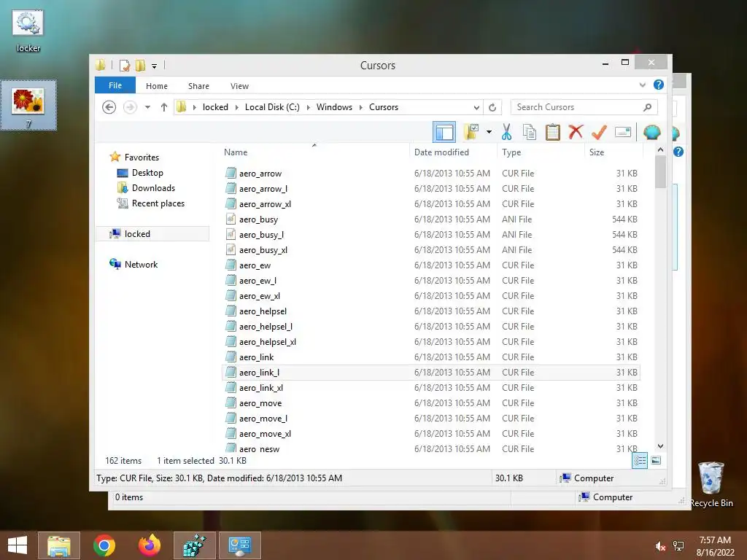747x560 pixels.
Task: Open the folder options dropdown arrow
Action: pyautogui.click(x=489, y=132)
